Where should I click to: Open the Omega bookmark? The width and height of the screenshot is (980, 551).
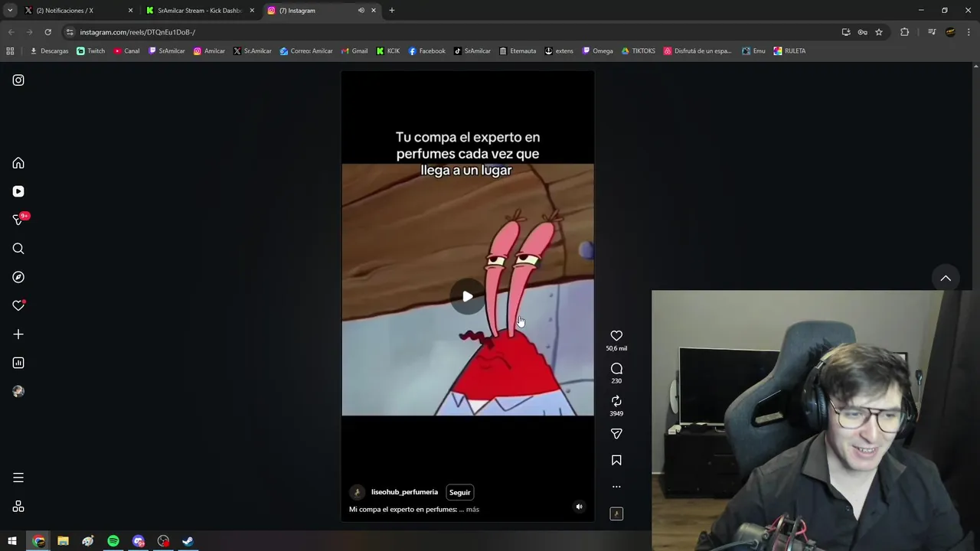coord(597,51)
